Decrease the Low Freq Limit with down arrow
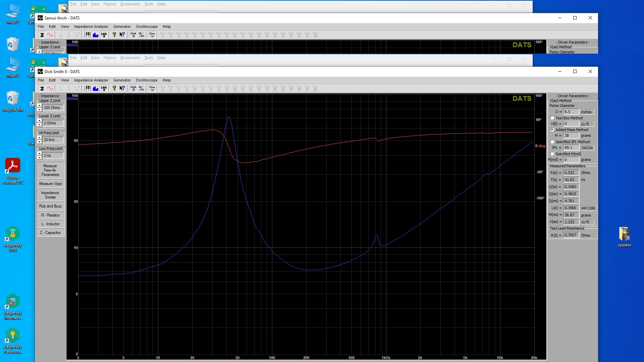The height and width of the screenshot is (362, 644). 40,158
